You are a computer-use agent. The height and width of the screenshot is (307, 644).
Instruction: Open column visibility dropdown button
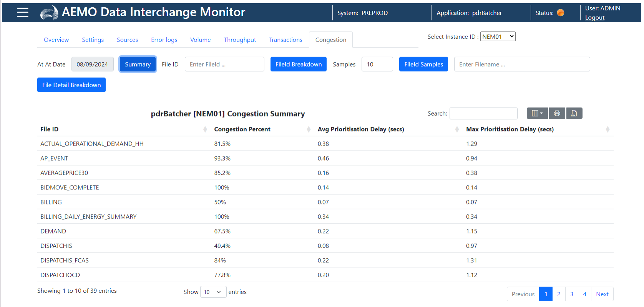[x=537, y=113]
